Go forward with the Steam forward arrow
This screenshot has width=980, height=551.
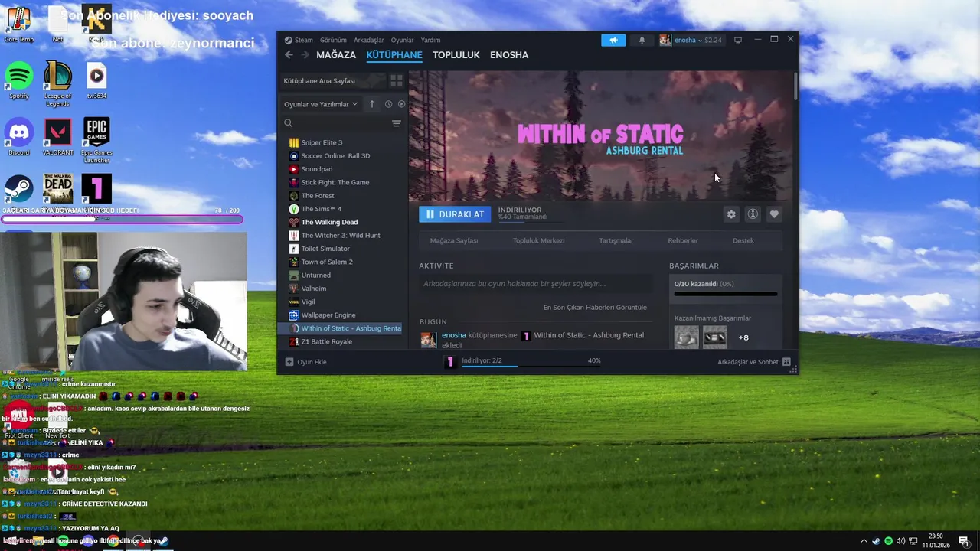305,55
